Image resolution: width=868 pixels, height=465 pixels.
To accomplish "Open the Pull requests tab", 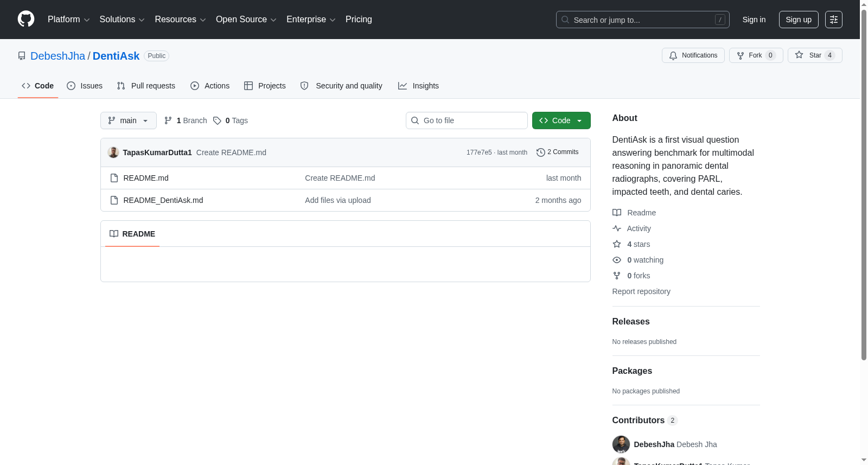I will pos(146,86).
